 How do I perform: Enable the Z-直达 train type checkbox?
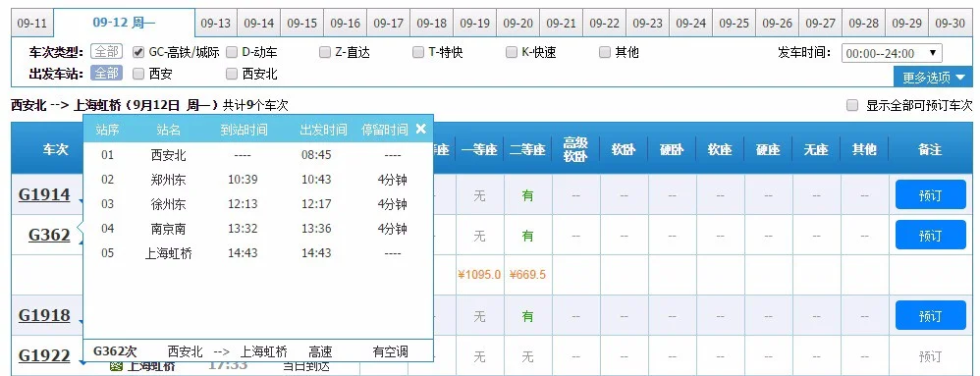pyautogui.click(x=324, y=52)
